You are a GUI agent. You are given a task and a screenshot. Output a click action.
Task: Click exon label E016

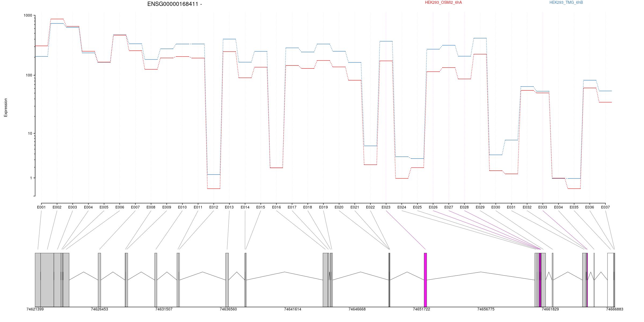[276, 207]
